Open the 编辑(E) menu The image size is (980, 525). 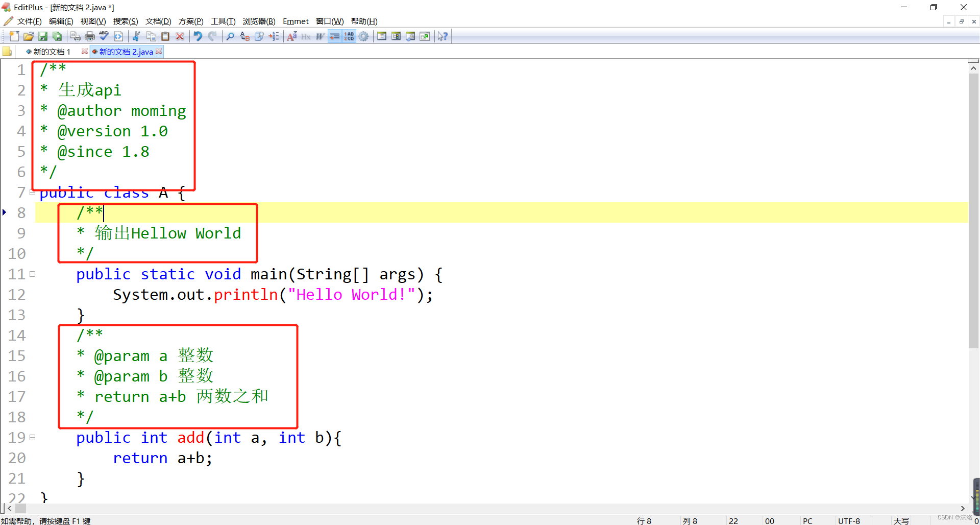coord(61,21)
